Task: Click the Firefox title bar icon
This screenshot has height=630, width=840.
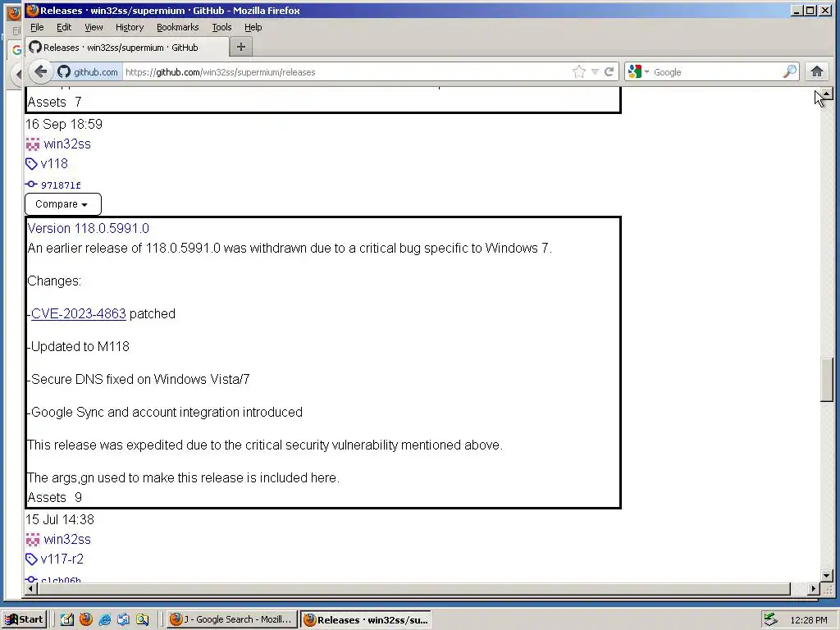Action: click(32, 10)
